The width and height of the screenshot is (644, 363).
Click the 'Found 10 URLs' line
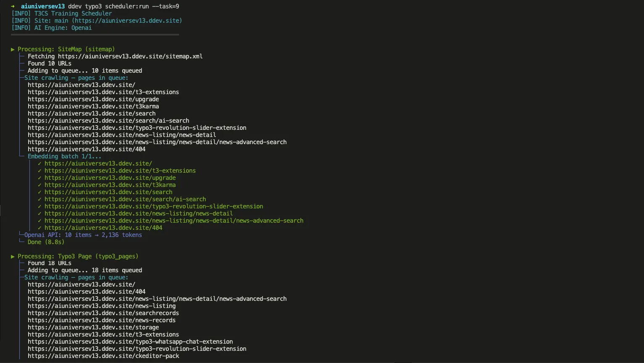(x=50, y=63)
